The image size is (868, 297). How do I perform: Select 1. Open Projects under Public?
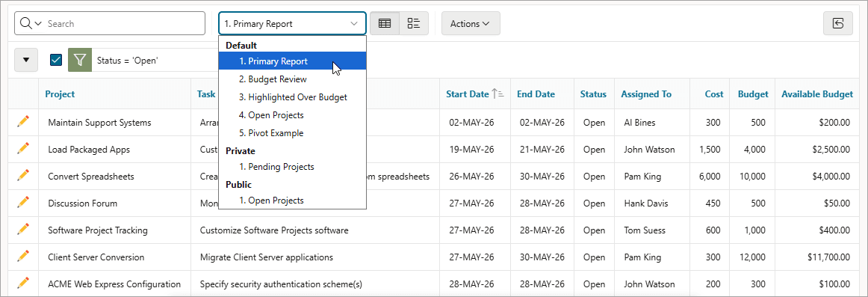292,200
